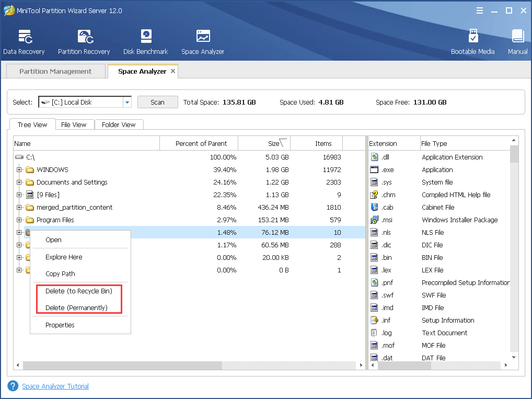Expand the node of the 20.00 KB row
Viewport: 532px width, 399px height.
pyautogui.click(x=19, y=257)
